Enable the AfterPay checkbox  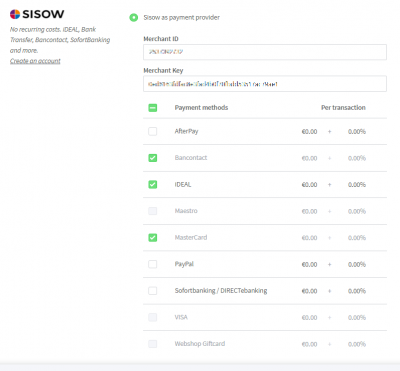(153, 131)
